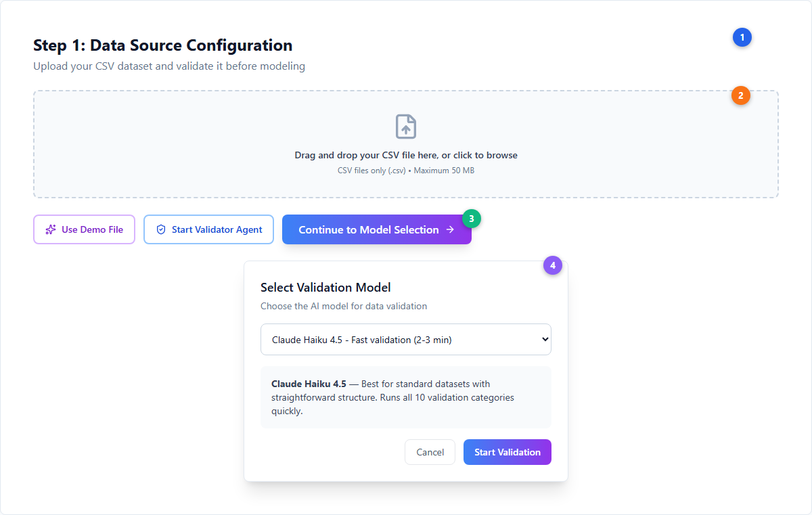
Task: Click the arrow icon on Continue to Model Selection
Action: point(450,229)
